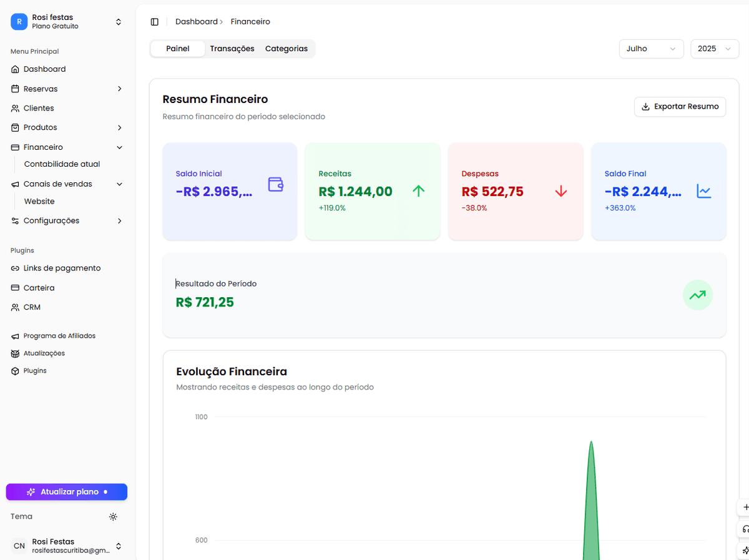
Task: Toggle the theme with the sun icon
Action: (x=113, y=516)
